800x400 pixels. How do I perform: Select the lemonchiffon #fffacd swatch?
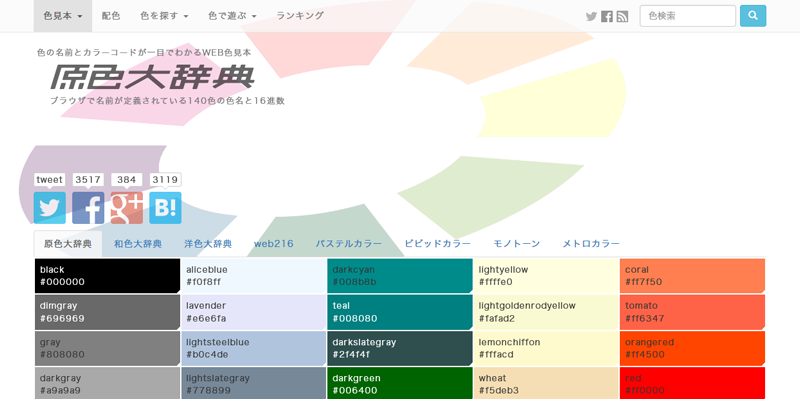546,348
